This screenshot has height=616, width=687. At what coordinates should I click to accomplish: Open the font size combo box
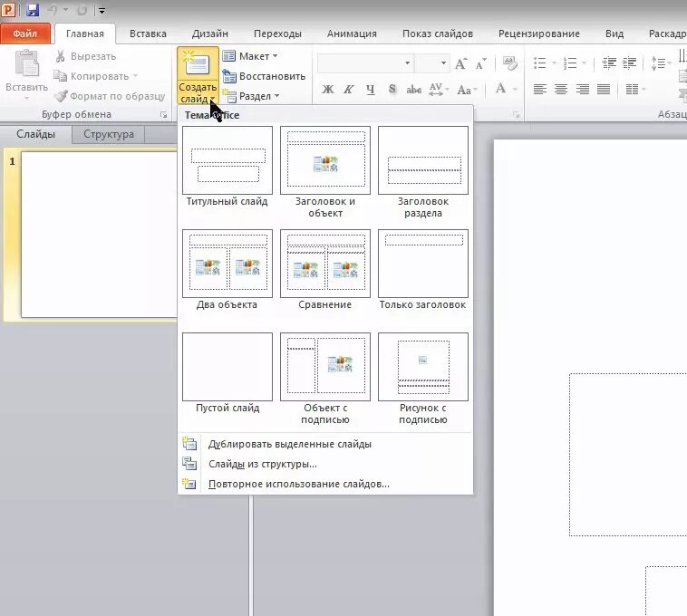point(432,63)
